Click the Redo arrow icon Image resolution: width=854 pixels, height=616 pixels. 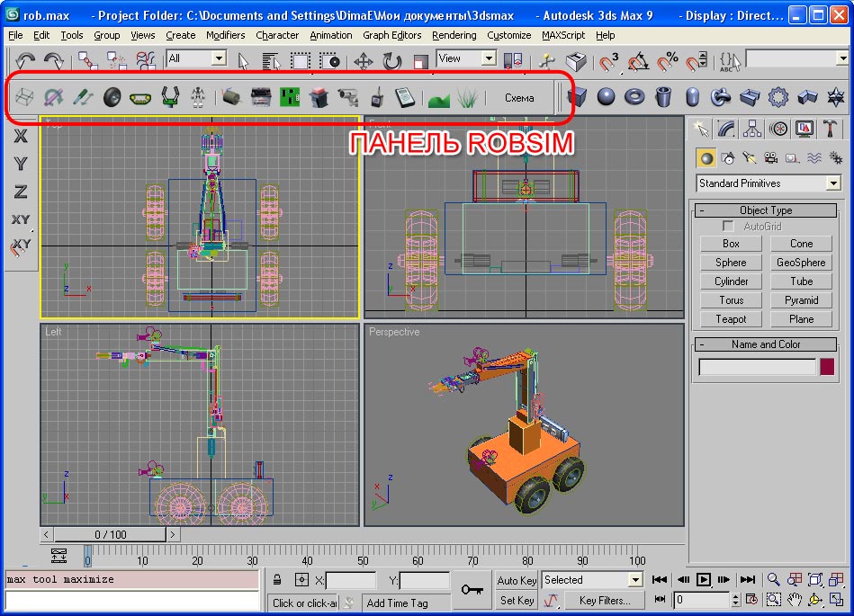pyautogui.click(x=54, y=60)
